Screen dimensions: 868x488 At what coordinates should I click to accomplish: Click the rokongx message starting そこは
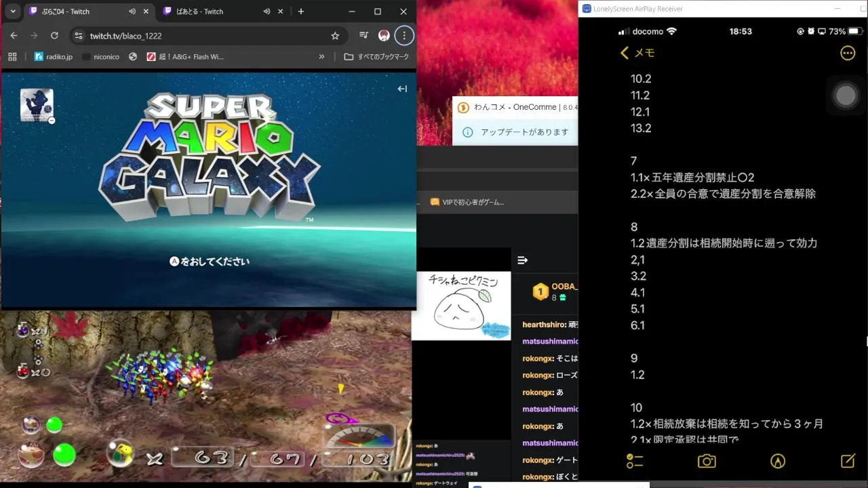tap(550, 358)
